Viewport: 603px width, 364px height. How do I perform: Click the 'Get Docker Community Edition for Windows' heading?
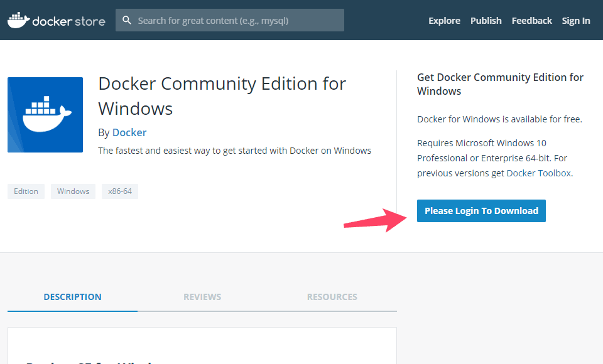pyautogui.click(x=500, y=84)
